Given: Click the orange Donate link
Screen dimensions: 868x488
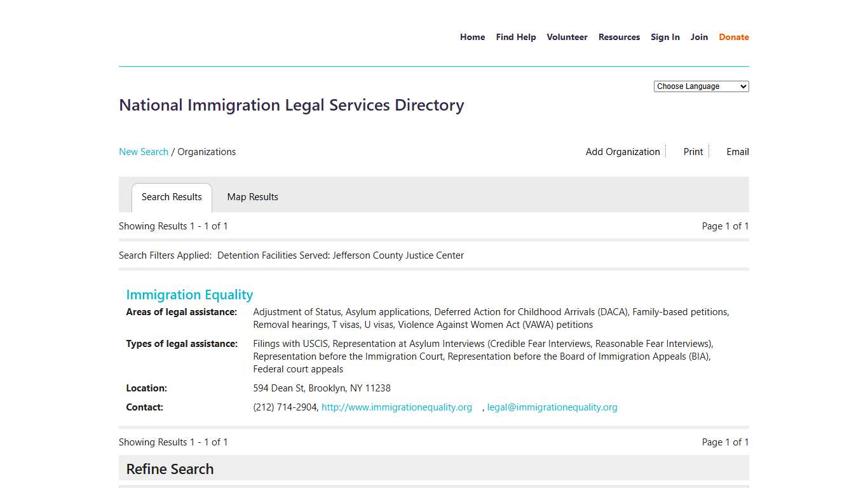Looking at the screenshot, I should pyautogui.click(x=733, y=37).
